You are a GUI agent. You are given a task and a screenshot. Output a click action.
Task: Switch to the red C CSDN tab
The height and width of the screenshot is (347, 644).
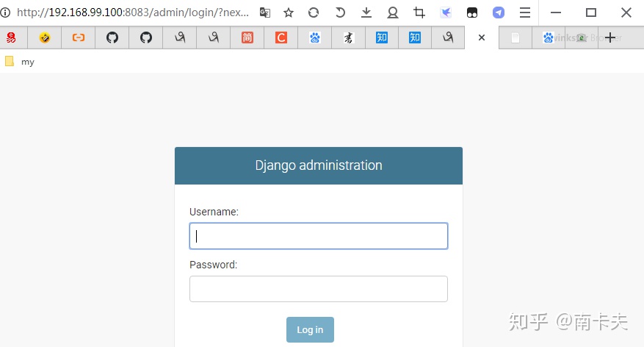point(281,37)
